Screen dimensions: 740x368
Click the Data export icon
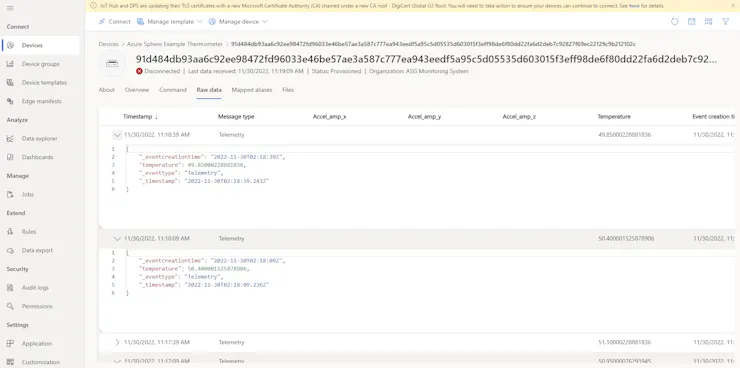click(10, 251)
